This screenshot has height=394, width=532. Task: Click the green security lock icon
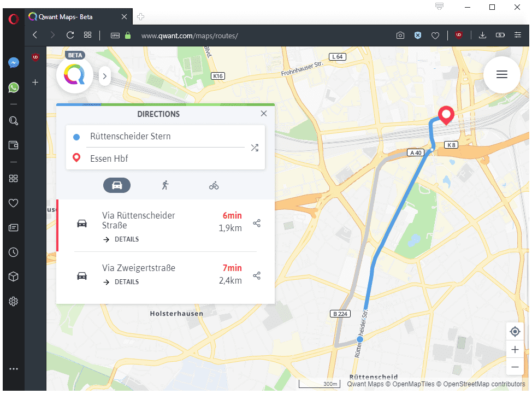[x=128, y=36]
